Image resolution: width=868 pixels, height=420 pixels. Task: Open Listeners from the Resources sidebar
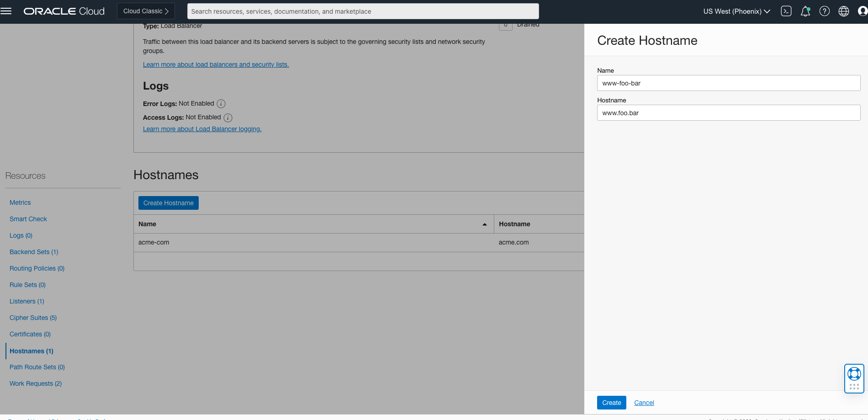[x=26, y=301]
